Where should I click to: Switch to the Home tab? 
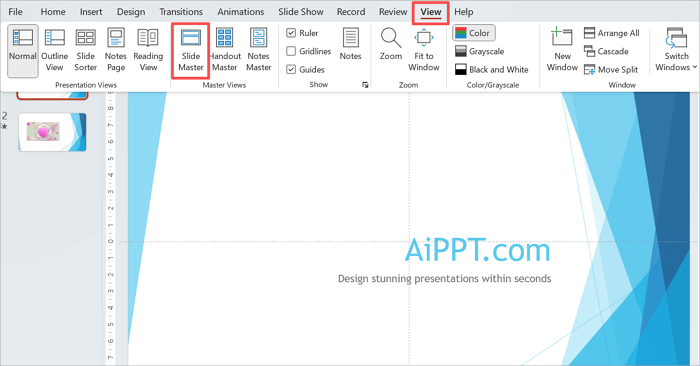53,12
